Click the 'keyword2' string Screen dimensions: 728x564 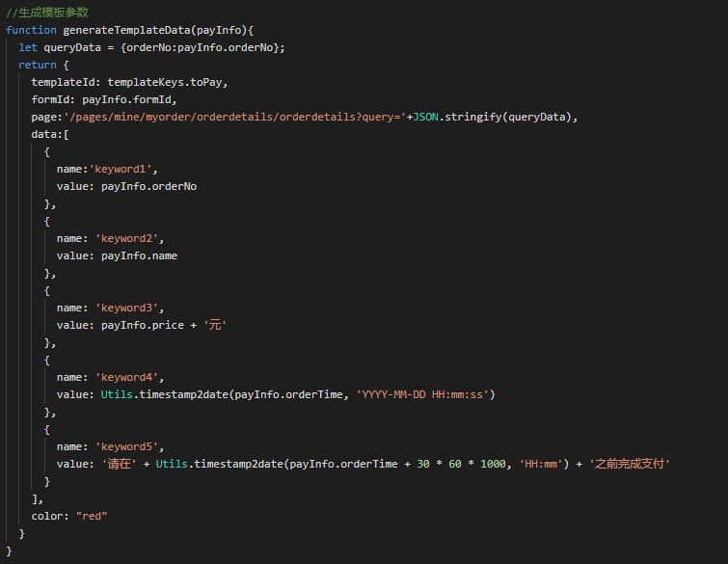(x=126, y=238)
